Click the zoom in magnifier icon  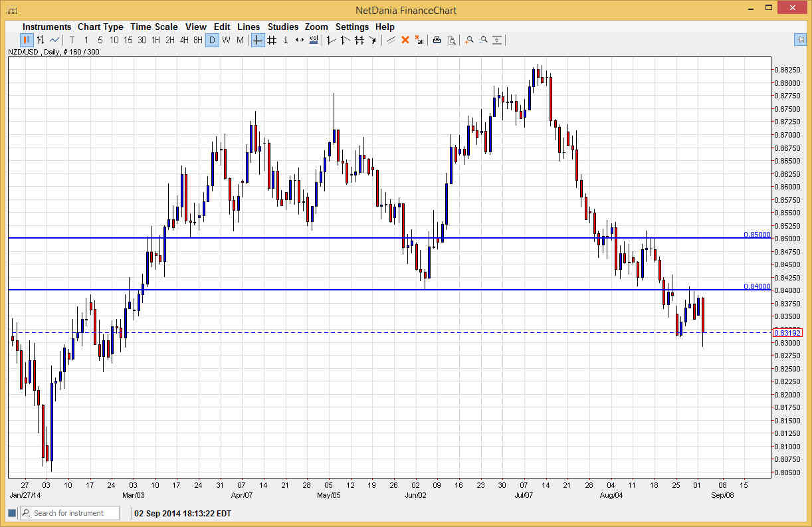(469, 41)
